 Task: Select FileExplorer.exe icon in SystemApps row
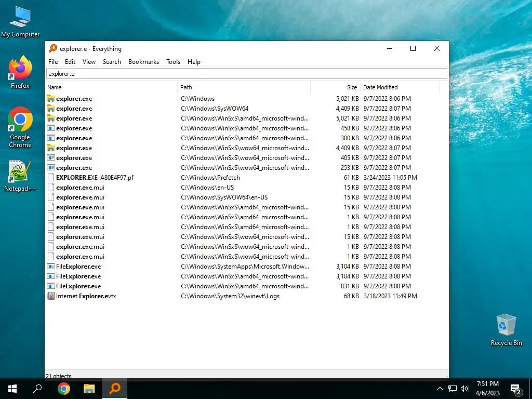click(x=51, y=267)
